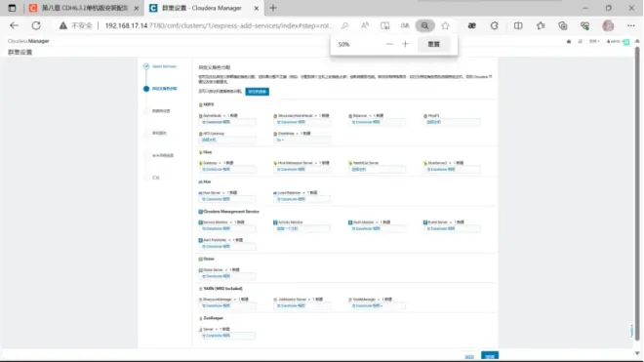Open the browser extensions icon
This screenshot has width=644, height=362.
coord(494,25)
